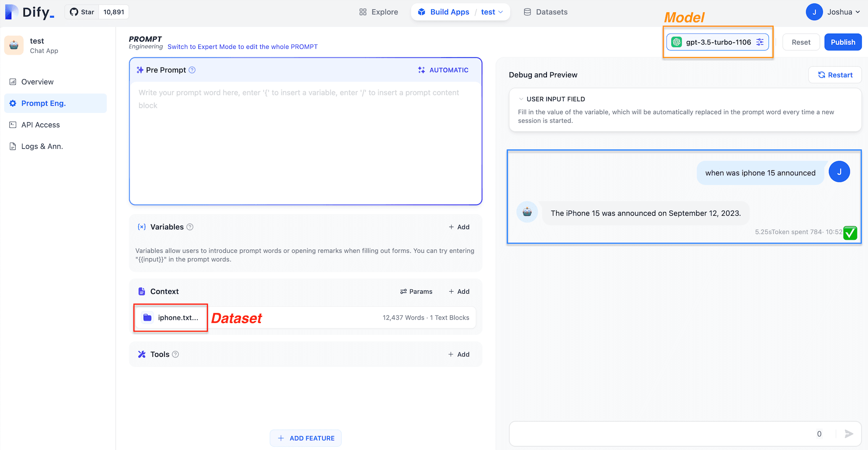The image size is (868, 450).
Task: Click the Dify logo
Action: (x=30, y=12)
